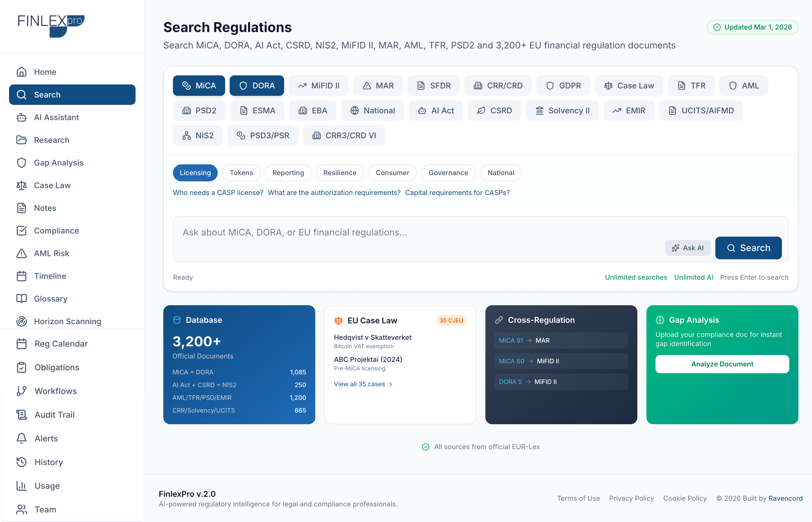Viewport: 812px width, 522px height.
Task: Open Gap Analysis shield icon in sidebar
Action: pos(21,163)
